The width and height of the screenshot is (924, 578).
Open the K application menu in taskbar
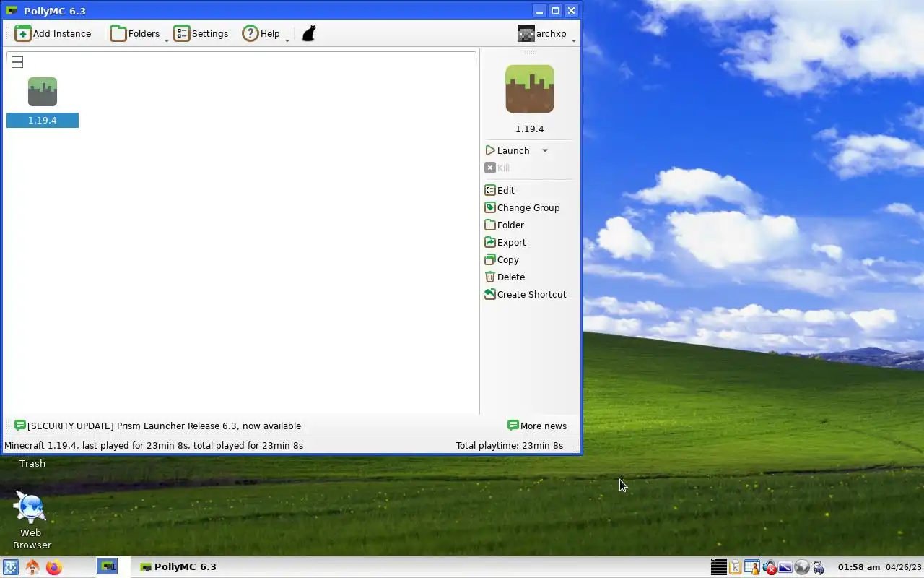coord(10,567)
